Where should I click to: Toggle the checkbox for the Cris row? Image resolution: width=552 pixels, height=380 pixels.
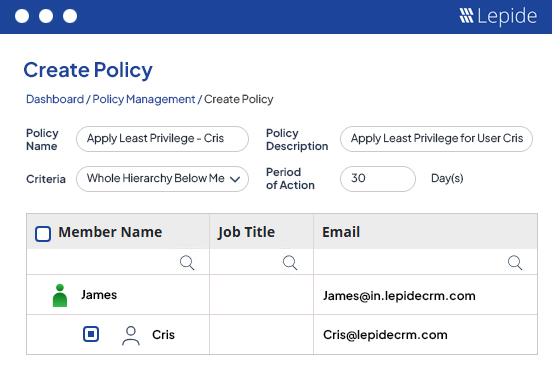(x=91, y=334)
